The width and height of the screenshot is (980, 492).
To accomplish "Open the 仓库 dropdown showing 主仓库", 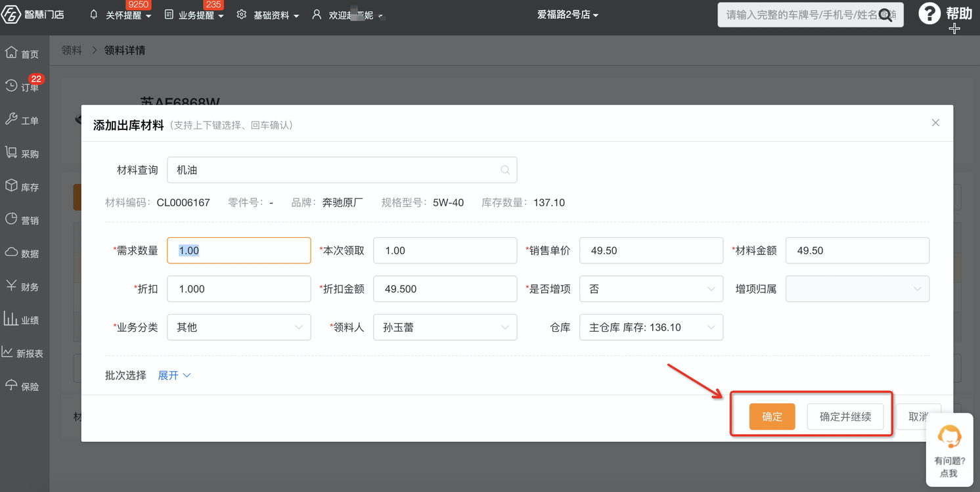I will point(652,327).
